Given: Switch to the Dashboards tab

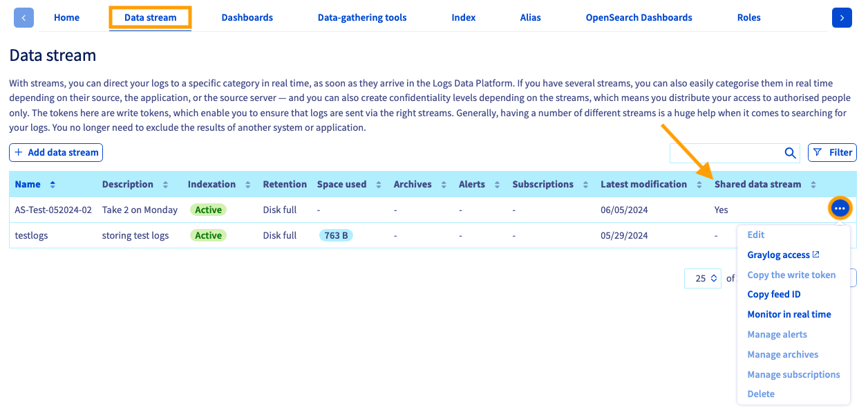Looking at the screenshot, I should coord(247,17).
